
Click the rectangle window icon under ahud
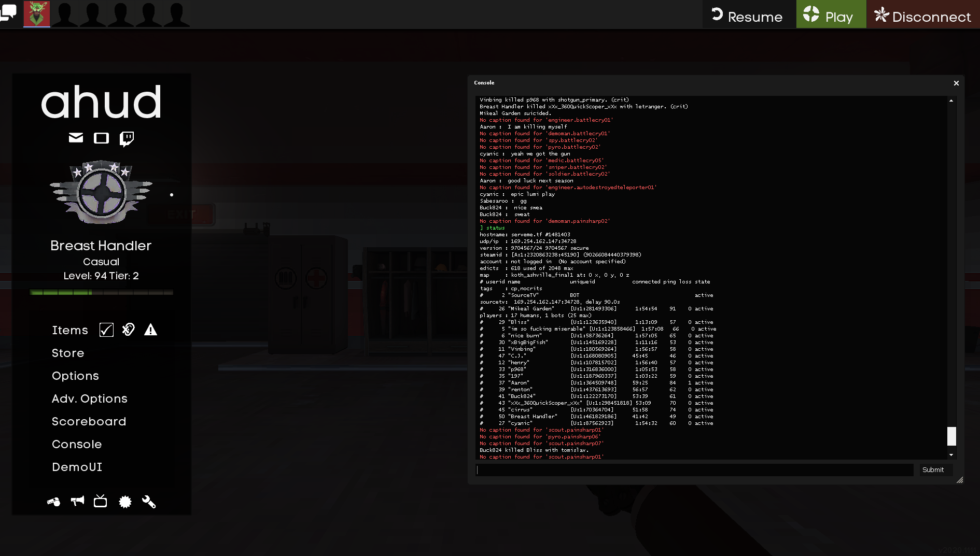(101, 138)
